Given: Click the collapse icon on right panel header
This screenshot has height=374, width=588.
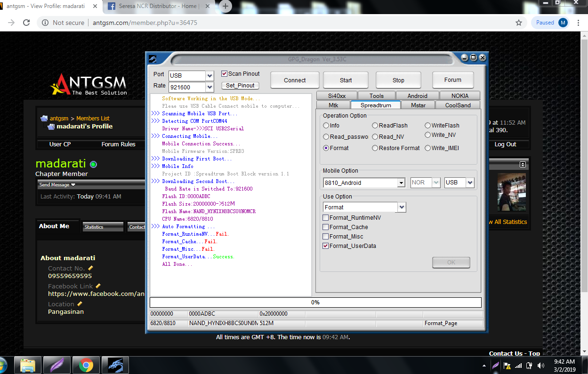Looking at the screenshot, I should (x=523, y=164).
